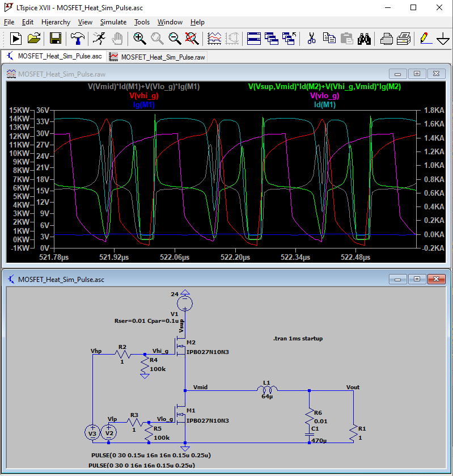This screenshot has width=453, height=476.
Task: Open the Hierarchy menu
Action: [x=56, y=22]
